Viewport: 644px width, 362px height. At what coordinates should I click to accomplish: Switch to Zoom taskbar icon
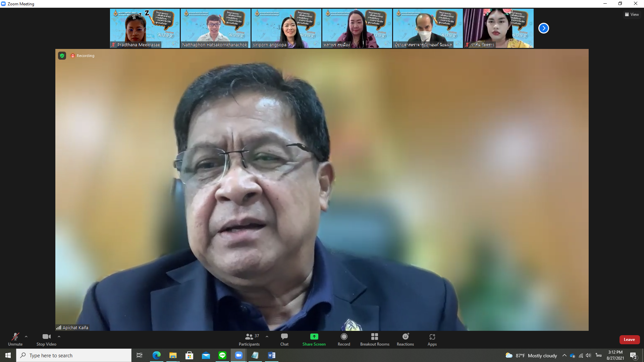click(x=239, y=355)
